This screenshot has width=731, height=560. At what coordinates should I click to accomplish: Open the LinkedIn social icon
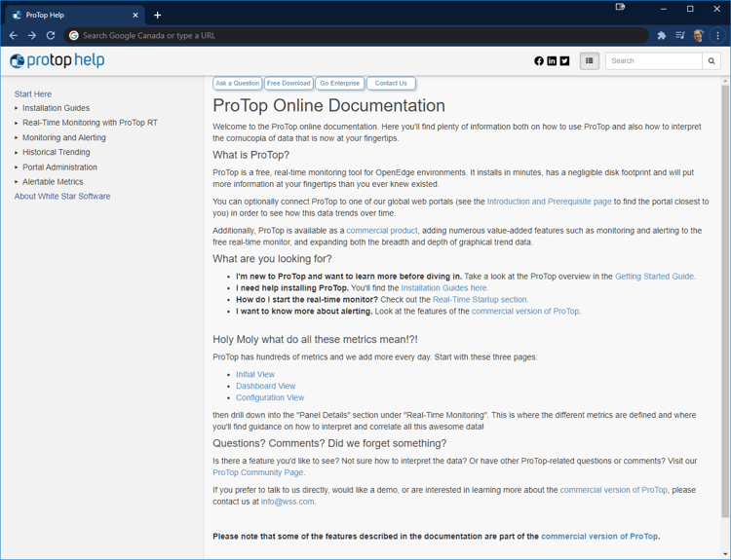pyautogui.click(x=552, y=61)
